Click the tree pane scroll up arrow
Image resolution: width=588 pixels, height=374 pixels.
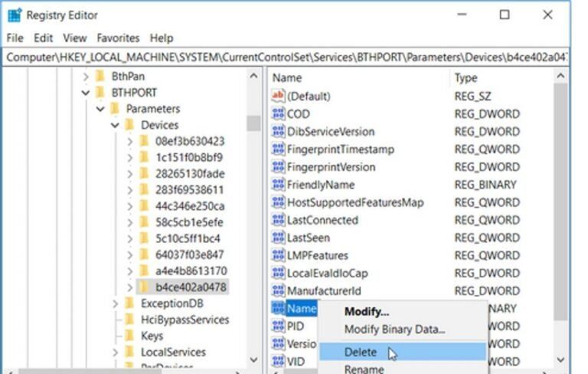pos(253,76)
